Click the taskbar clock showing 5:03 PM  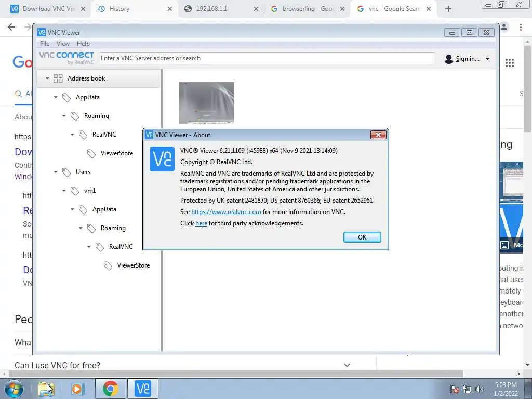[x=506, y=389]
